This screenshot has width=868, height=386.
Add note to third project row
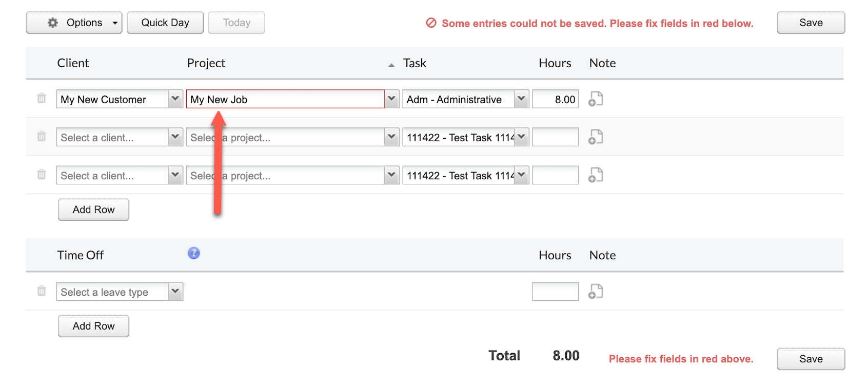pos(596,175)
